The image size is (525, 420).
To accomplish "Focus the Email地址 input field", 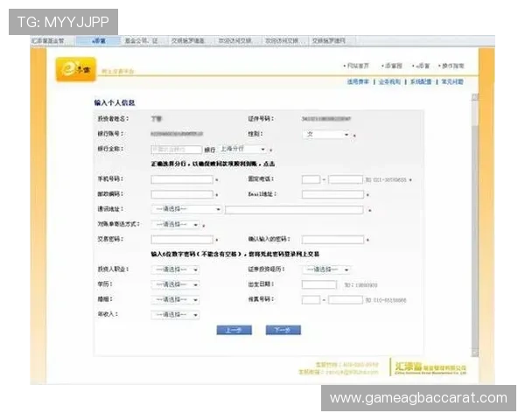I will (x=332, y=194).
